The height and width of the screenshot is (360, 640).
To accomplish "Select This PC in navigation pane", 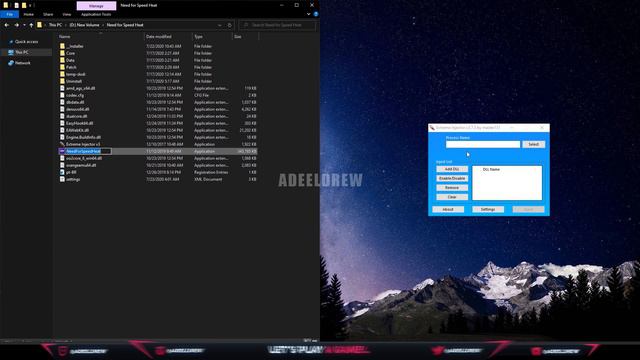I will (x=22, y=52).
